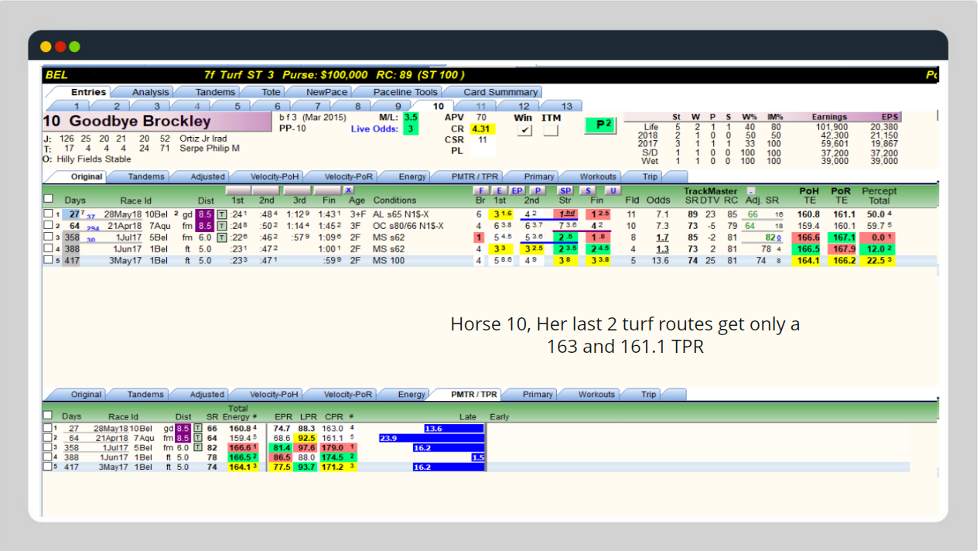Click the M/L odds value 3.5

(x=411, y=118)
